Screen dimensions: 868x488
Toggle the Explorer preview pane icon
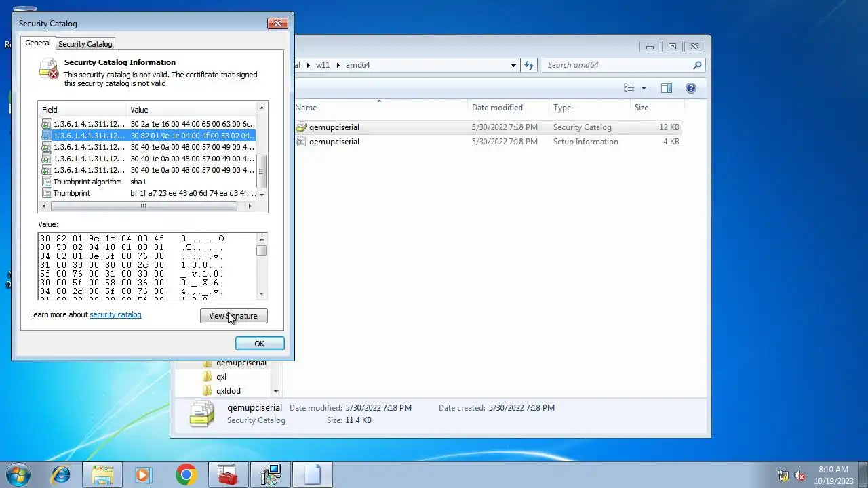pyautogui.click(x=667, y=88)
